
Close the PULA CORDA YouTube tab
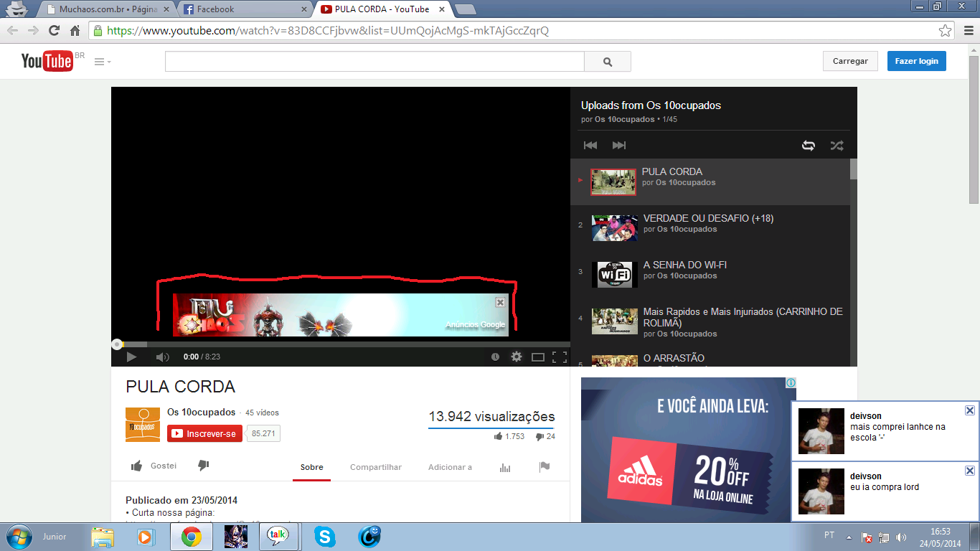tap(442, 9)
